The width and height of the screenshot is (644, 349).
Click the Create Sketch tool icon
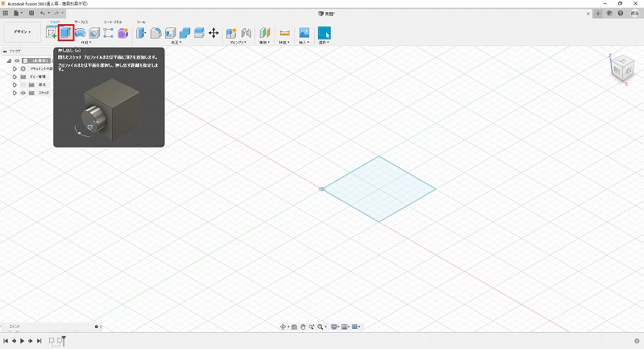(52, 33)
